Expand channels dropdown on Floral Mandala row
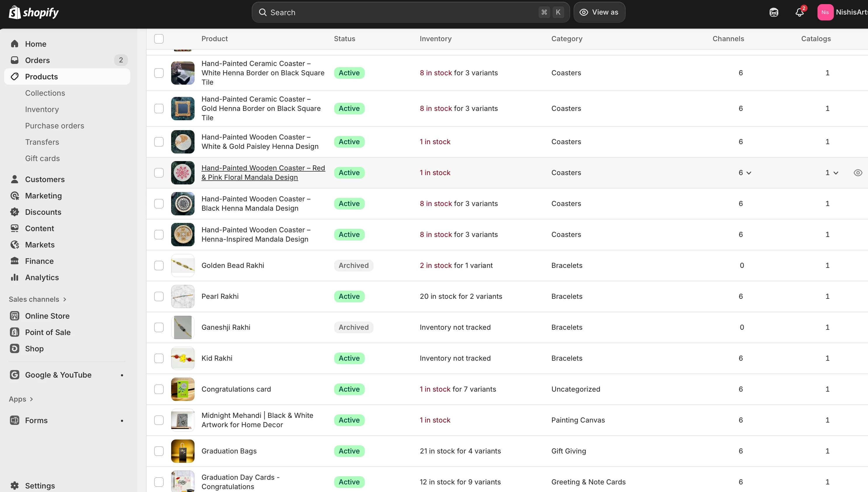 745,173
